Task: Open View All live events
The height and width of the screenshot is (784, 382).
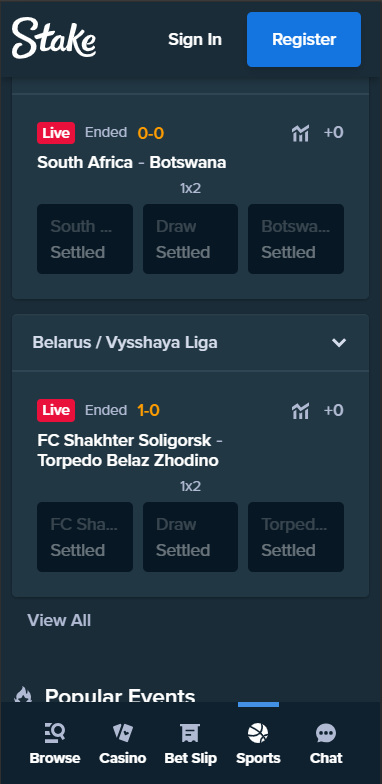Action: coord(59,620)
